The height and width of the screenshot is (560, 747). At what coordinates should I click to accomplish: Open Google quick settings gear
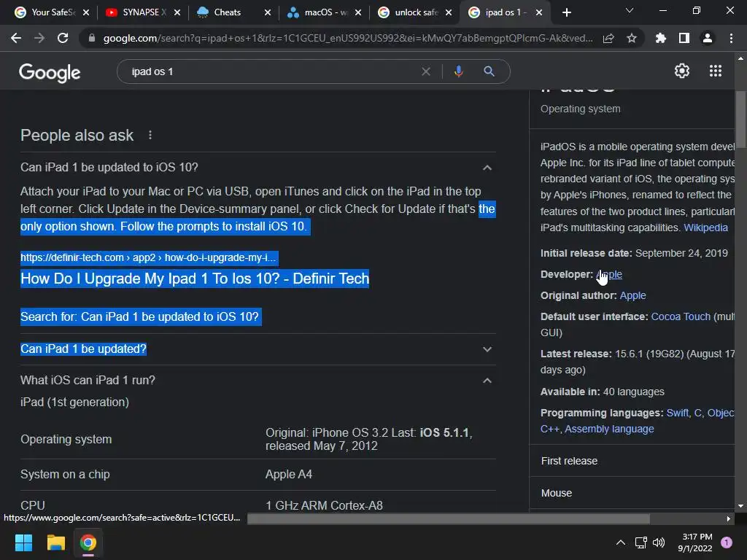coord(682,71)
